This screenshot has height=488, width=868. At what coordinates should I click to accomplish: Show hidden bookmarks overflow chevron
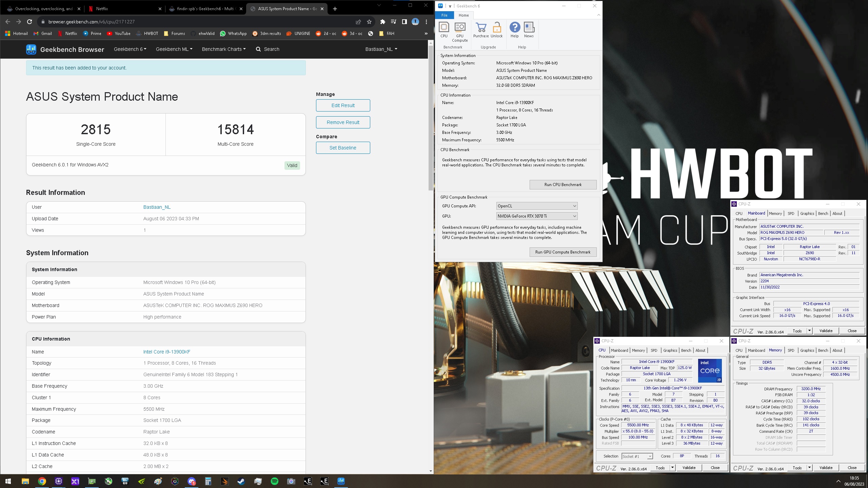426,34
